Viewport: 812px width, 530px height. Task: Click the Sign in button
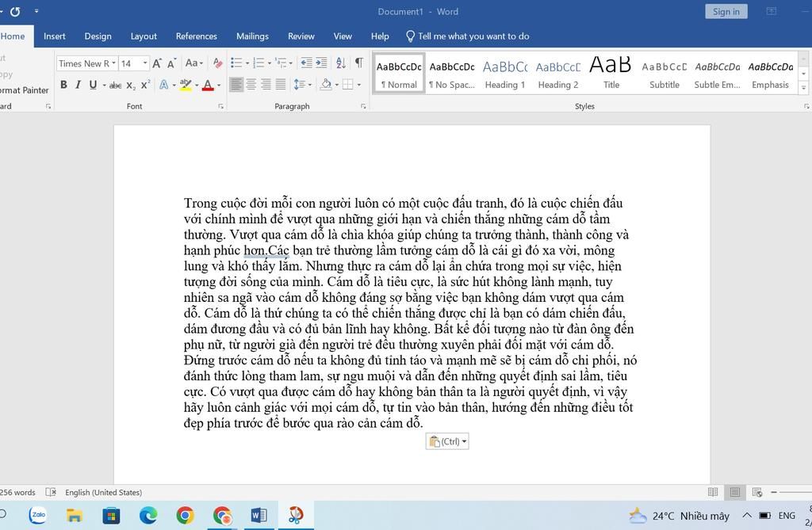[726, 11]
